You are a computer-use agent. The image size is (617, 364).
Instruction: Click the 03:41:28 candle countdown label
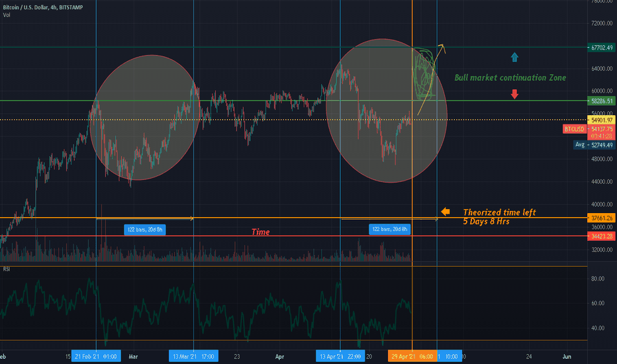[601, 136]
